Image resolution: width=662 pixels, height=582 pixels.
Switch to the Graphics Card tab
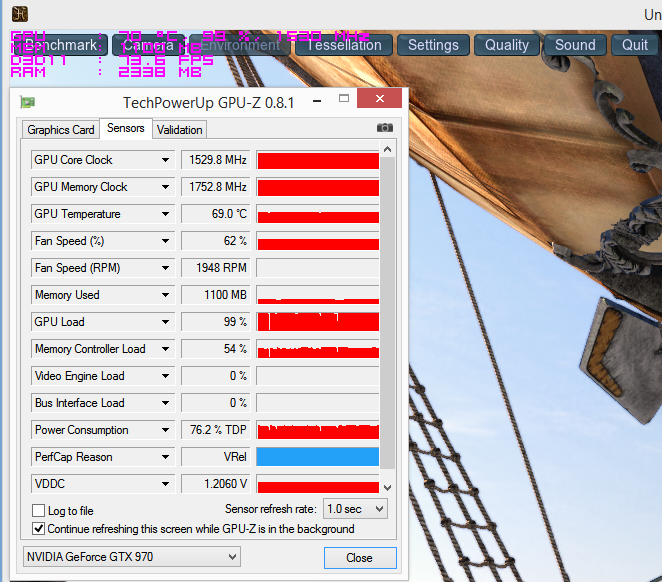pyautogui.click(x=60, y=130)
